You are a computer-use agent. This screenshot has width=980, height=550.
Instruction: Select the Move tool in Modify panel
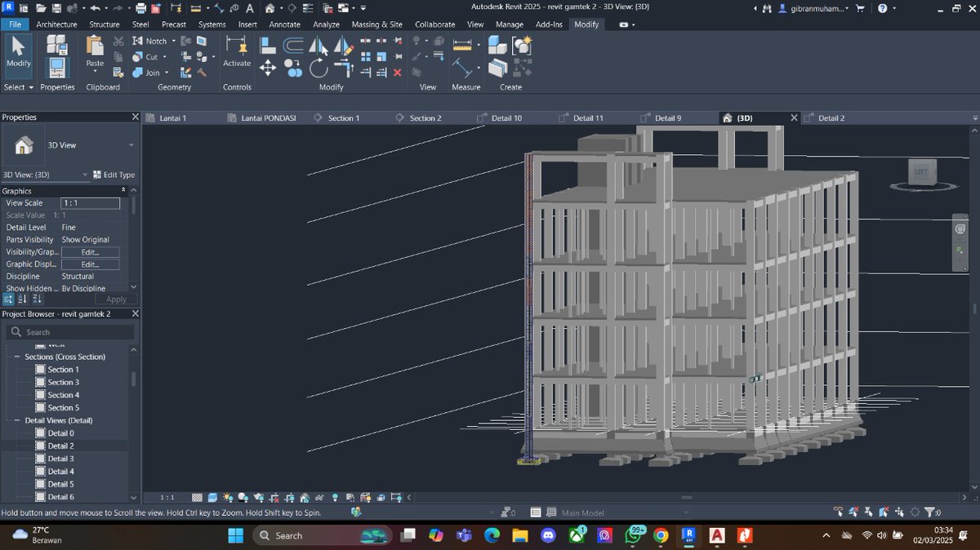click(x=268, y=68)
